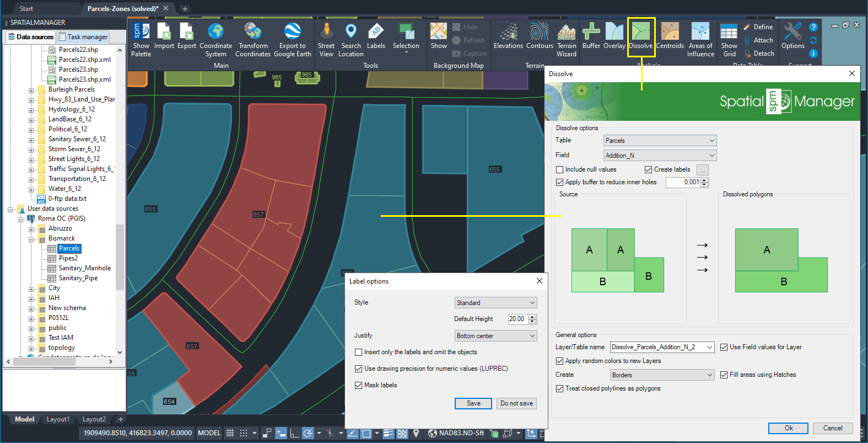The image size is (868, 443).
Task: Select the Sanitary_Manhole table in tree
Action: 85,268
